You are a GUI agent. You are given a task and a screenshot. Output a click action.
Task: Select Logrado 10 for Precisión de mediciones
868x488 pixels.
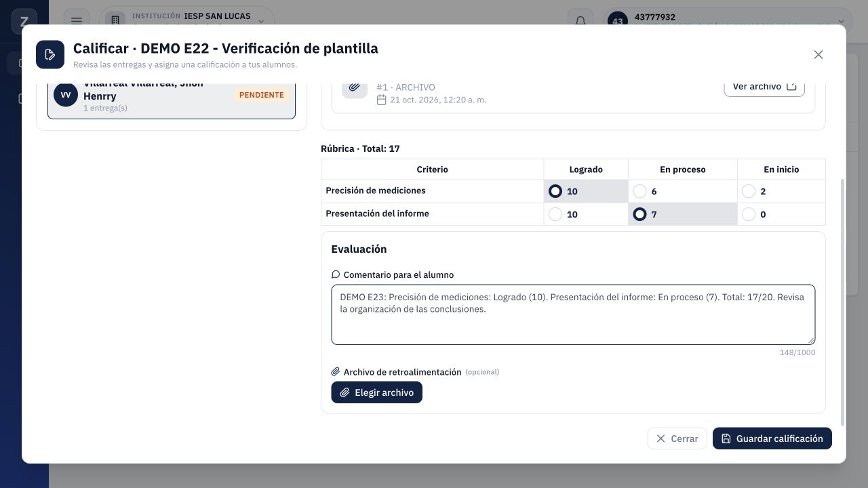click(x=555, y=191)
